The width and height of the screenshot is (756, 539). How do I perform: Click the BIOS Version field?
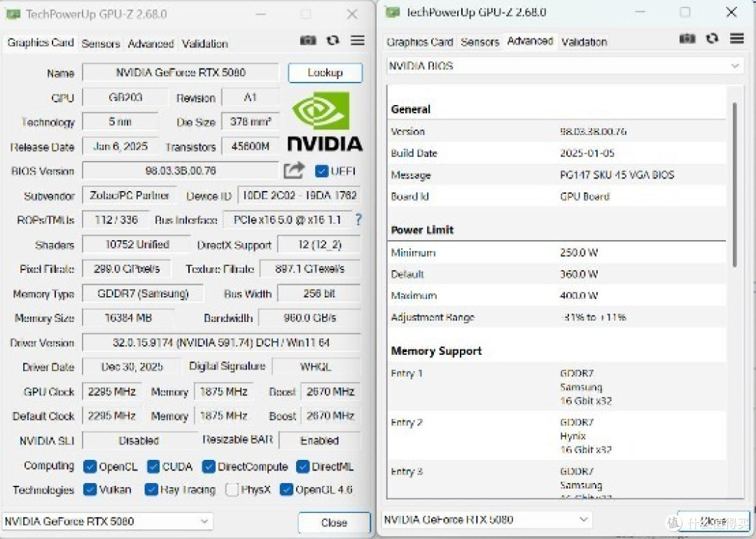point(181,171)
